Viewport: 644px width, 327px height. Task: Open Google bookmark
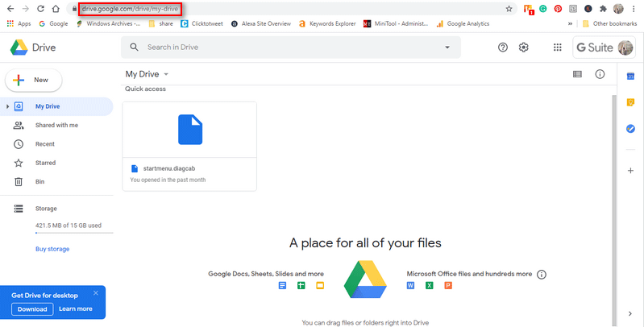(x=53, y=24)
